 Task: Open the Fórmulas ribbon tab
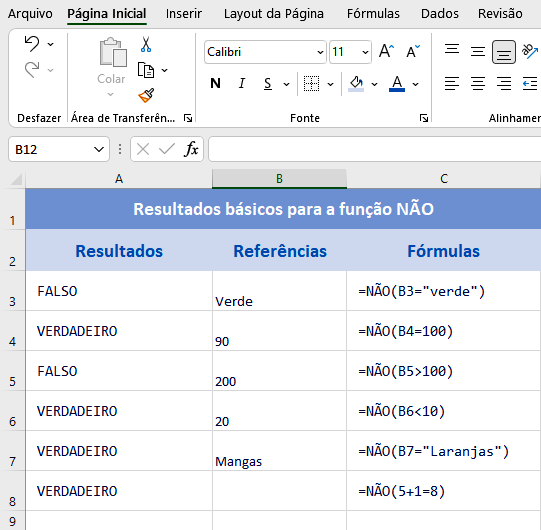pyautogui.click(x=373, y=14)
